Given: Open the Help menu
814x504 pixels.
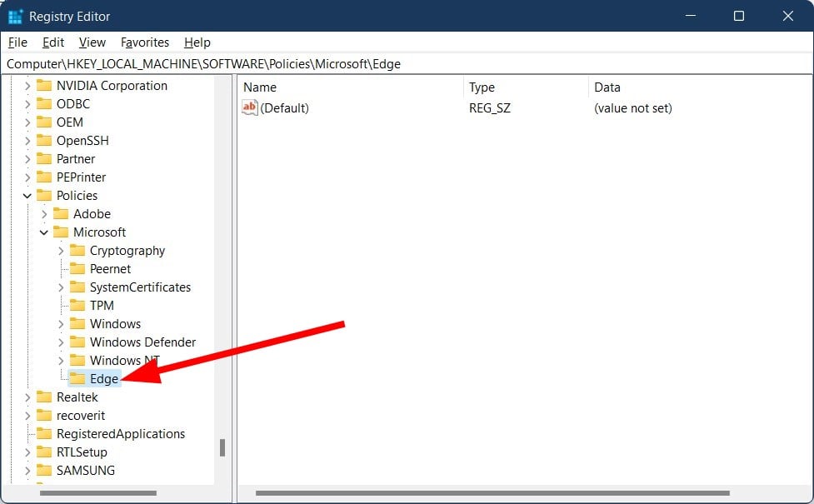Looking at the screenshot, I should 197,42.
